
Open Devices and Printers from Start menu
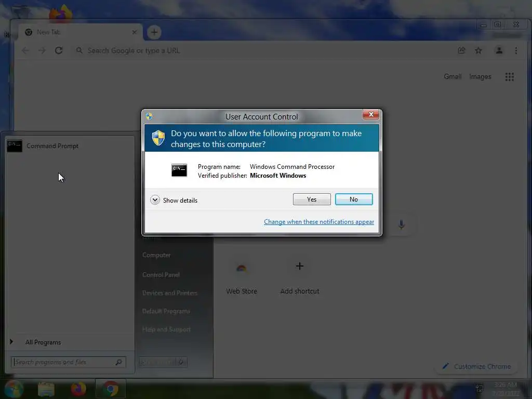coord(170,293)
